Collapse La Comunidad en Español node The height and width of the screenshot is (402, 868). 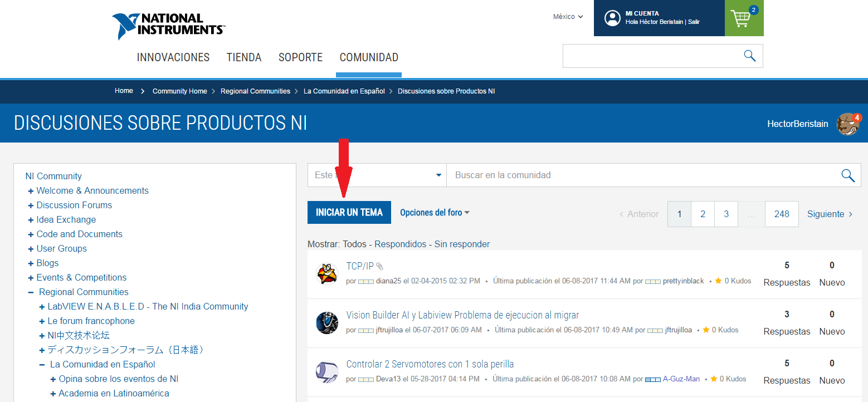click(x=42, y=365)
